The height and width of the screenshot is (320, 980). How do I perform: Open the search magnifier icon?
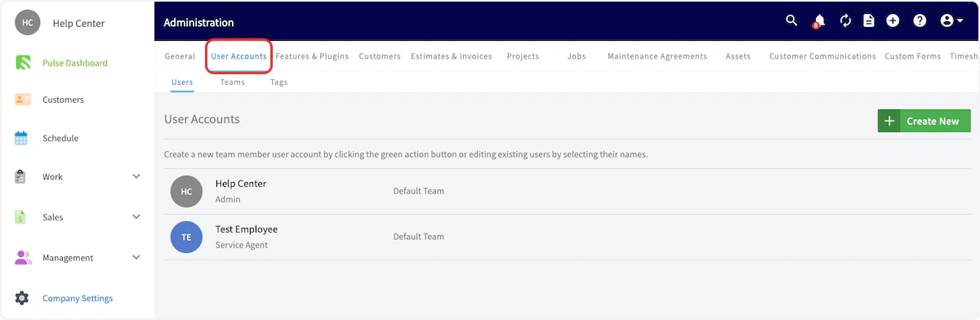[791, 21]
